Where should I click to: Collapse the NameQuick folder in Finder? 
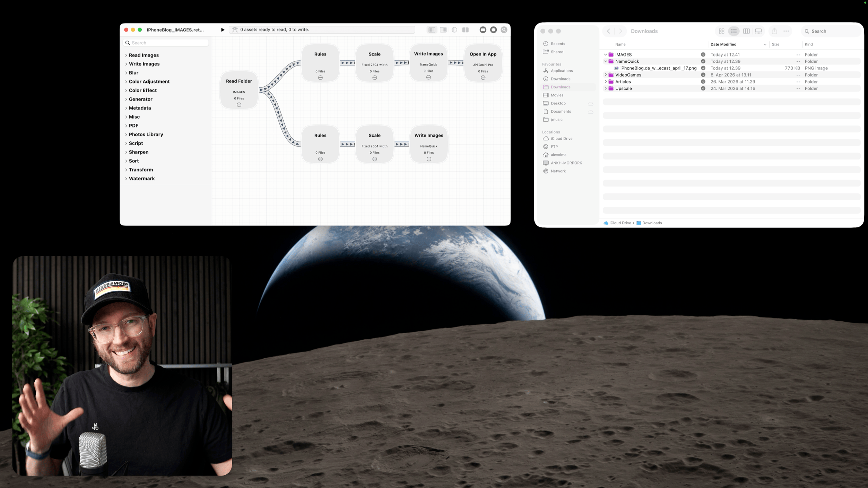click(606, 61)
